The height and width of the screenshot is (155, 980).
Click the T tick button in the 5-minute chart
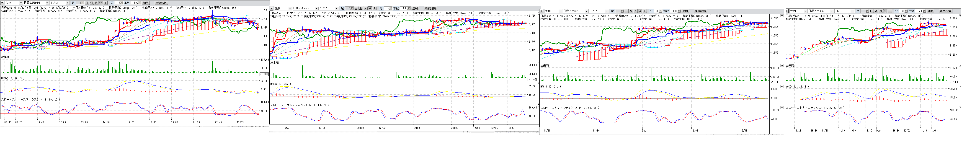pyautogui.click(x=105, y=3)
